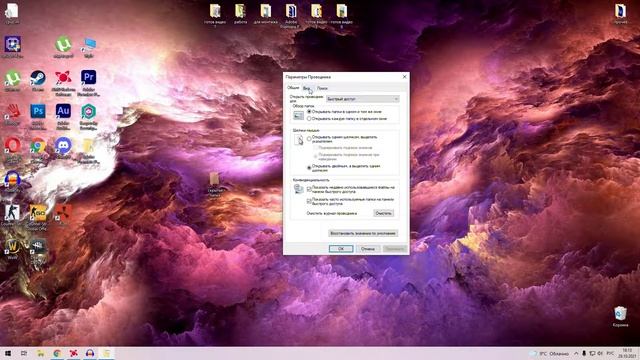Select the blue monitor desktop shortcut

click(x=89, y=46)
